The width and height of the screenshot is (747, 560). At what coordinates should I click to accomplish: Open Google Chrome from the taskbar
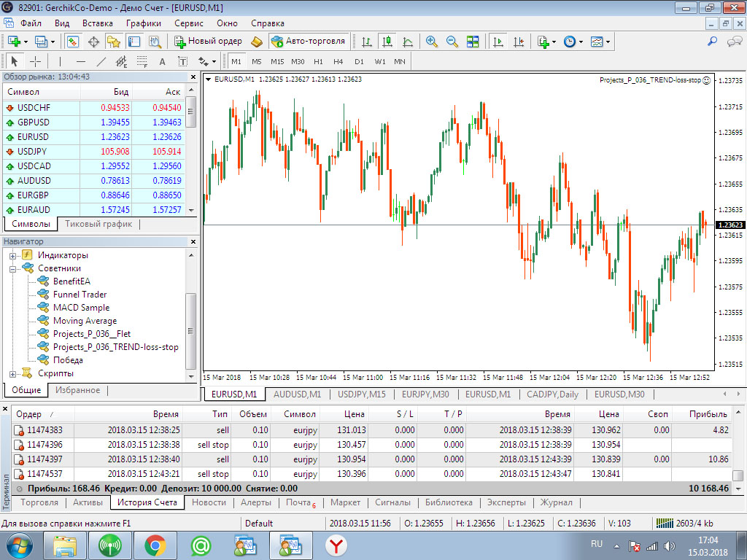(x=155, y=545)
